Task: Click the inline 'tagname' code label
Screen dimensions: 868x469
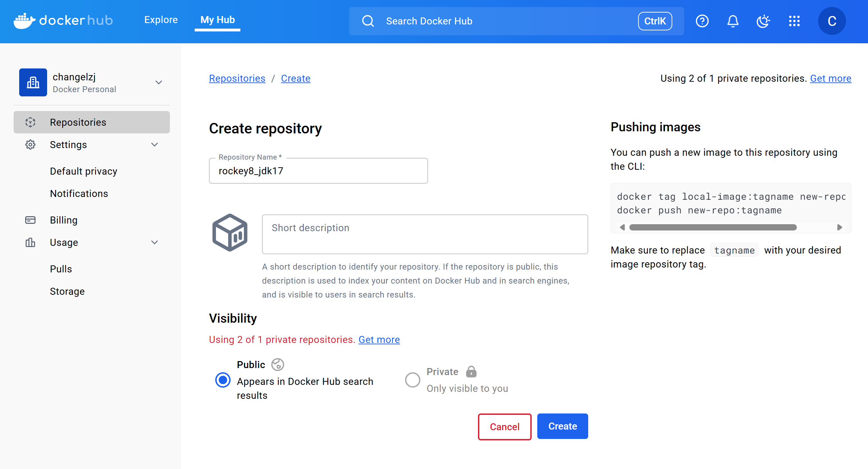Action: coord(734,250)
